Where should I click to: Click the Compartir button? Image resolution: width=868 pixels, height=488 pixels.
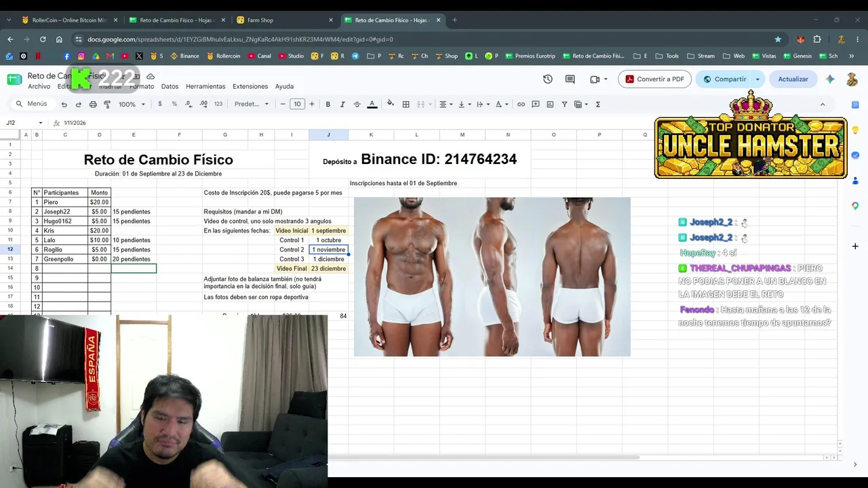(724, 79)
